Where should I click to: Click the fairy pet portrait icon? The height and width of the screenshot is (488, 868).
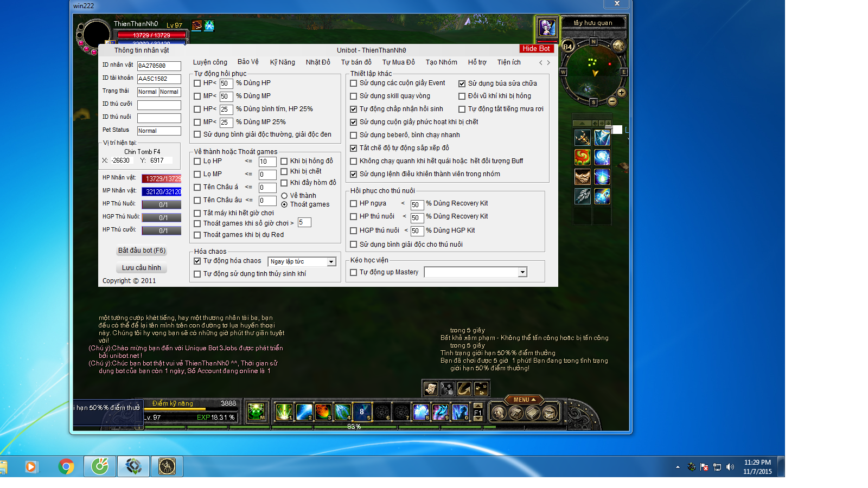(x=547, y=27)
